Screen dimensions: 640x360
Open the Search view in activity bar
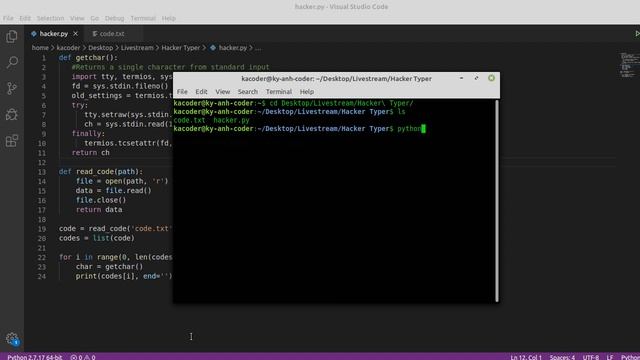pos(12,62)
